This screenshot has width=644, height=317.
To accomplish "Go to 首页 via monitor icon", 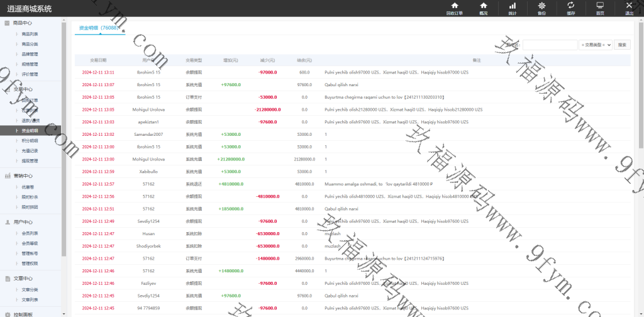I will coord(600,8).
